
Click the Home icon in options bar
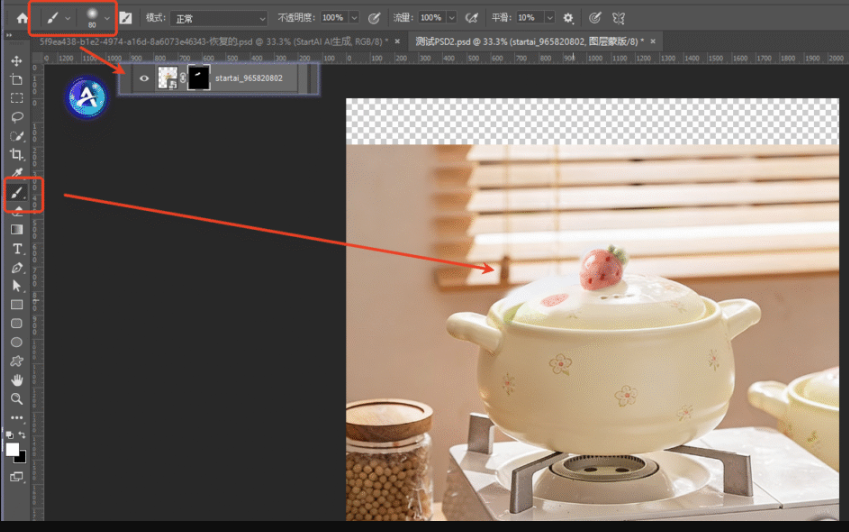click(x=22, y=18)
